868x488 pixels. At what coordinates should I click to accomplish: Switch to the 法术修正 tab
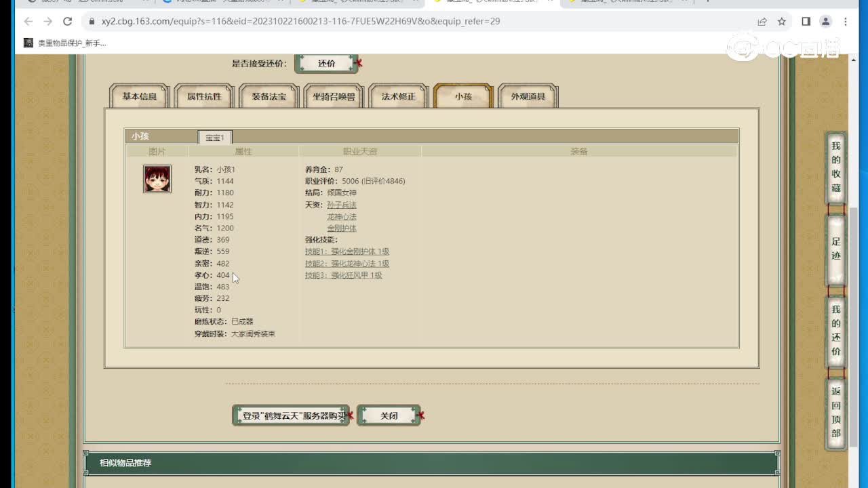point(399,96)
